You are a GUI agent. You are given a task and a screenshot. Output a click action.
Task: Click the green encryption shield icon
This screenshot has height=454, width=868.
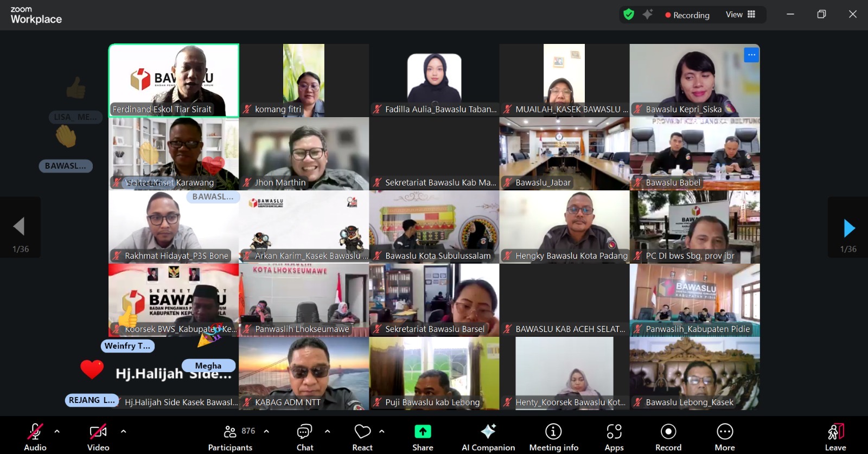629,15
